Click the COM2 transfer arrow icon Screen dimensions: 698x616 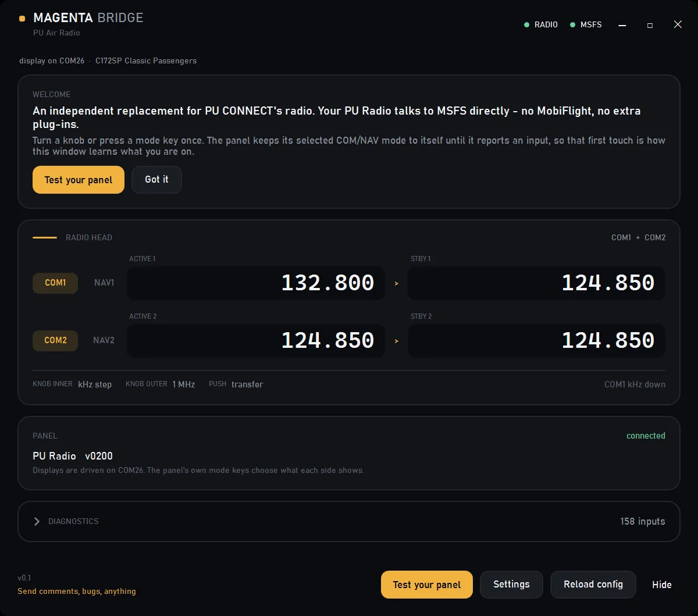[x=397, y=341]
